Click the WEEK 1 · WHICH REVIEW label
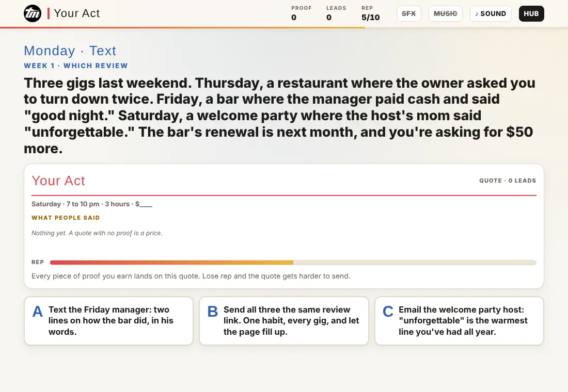Viewport: 568px width, 392px height. click(76, 66)
